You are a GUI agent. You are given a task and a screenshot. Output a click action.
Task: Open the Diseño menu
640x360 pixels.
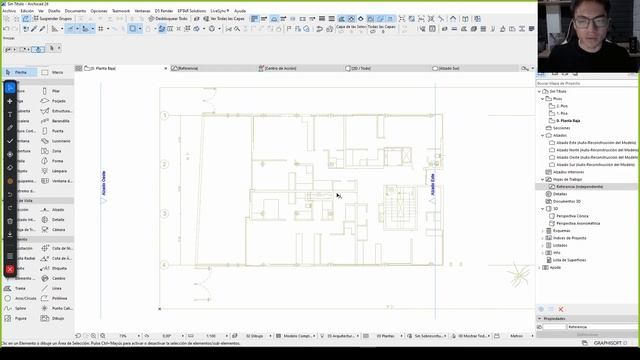point(54,11)
